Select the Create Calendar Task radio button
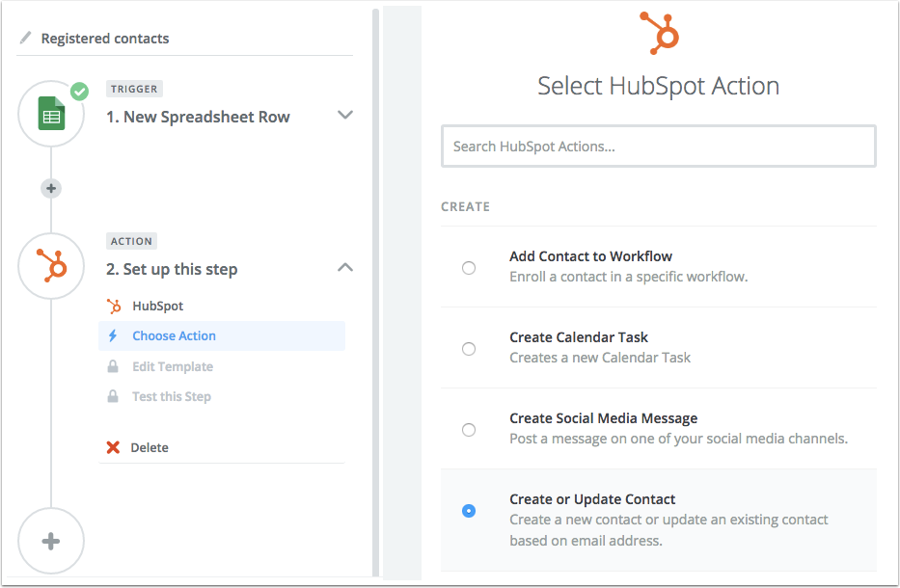This screenshot has height=588, width=900. 469,349
